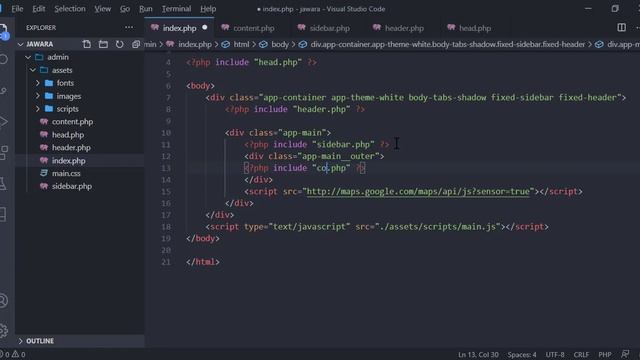Change indentation via Spaces: 4
This screenshot has height=360, width=640.
click(522, 354)
